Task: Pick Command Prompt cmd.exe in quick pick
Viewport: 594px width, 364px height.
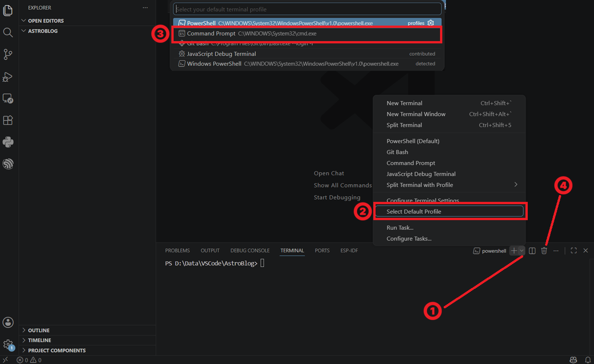Action: (x=307, y=34)
